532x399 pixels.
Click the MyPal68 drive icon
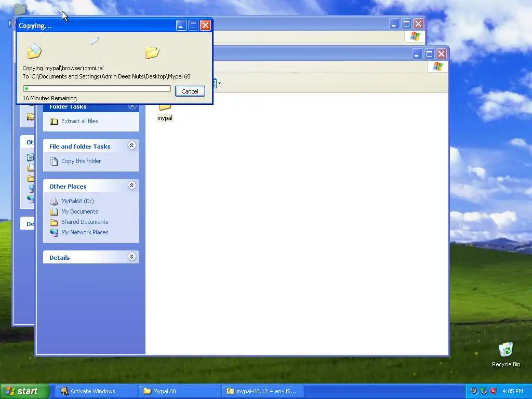[54, 201]
